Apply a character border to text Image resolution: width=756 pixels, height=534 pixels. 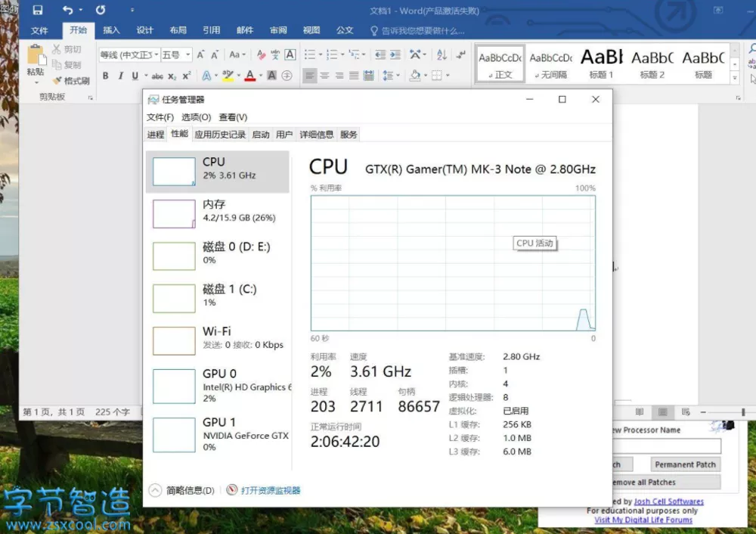click(x=290, y=55)
